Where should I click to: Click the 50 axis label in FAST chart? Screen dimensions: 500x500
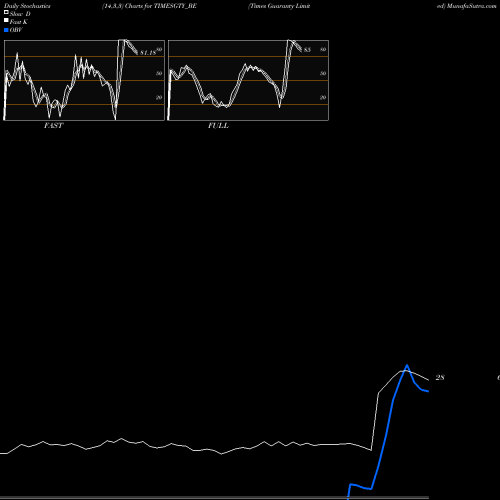tap(159, 73)
